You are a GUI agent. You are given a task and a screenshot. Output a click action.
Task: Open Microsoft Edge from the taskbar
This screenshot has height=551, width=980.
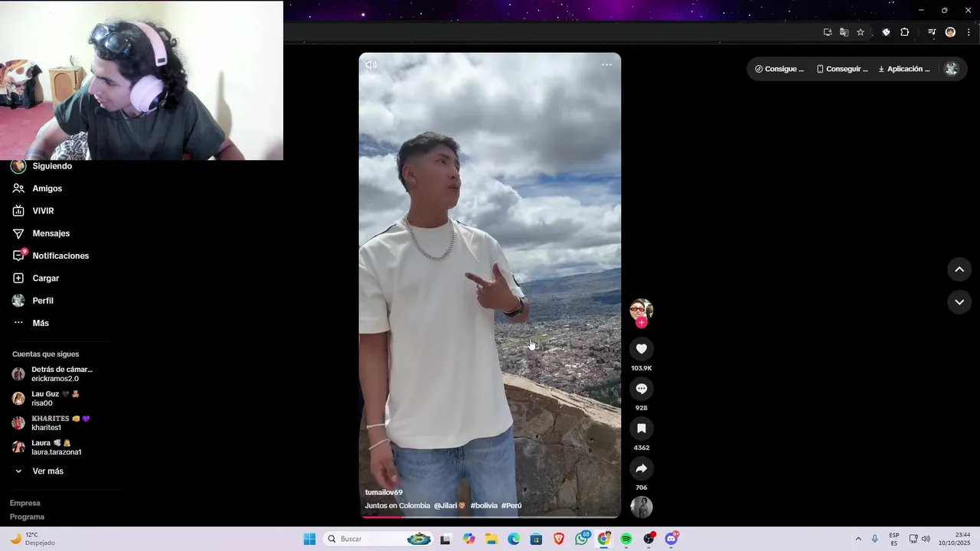click(x=514, y=539)
